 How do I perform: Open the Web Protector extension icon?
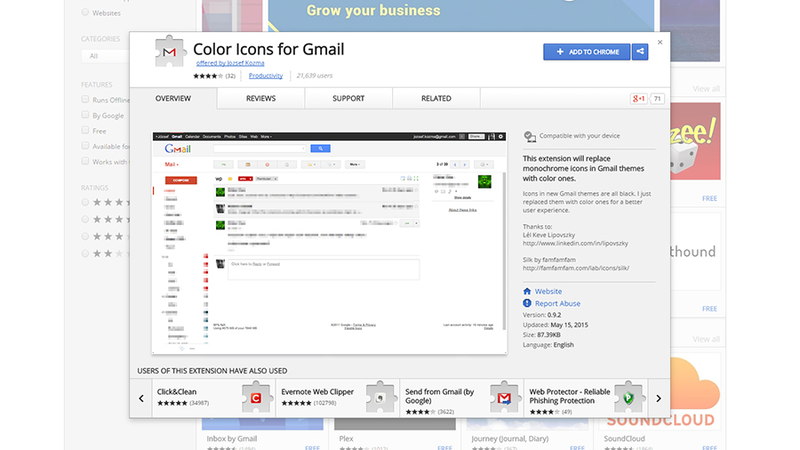click(x=628, y=397)
